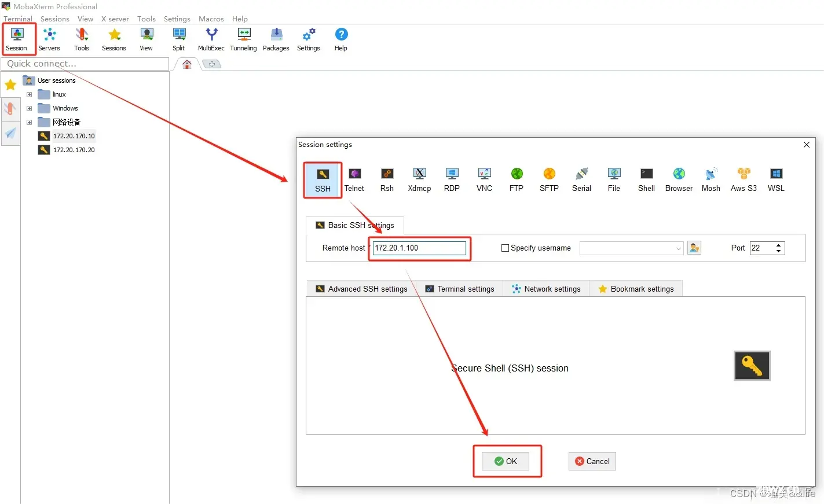Choose the SSH session type
The width and height of the screenshot is (824, 504).
[x=323, y=180]
